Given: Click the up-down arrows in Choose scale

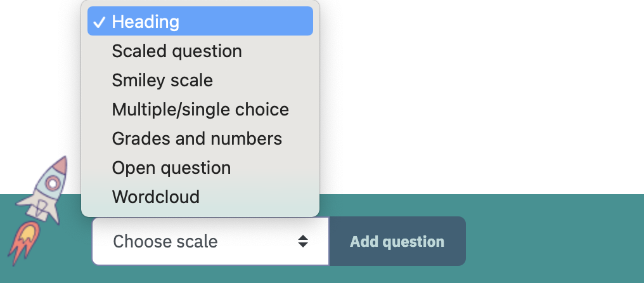Looking at the screenshot, I should 303,242.
